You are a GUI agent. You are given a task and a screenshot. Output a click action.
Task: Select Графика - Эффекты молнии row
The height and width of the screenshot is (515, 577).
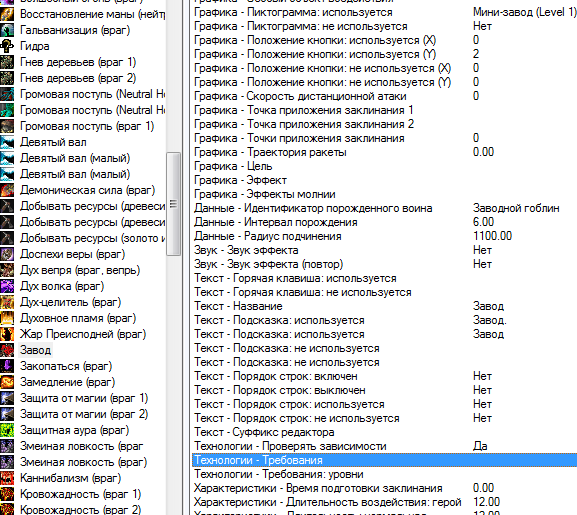[385, 194]
